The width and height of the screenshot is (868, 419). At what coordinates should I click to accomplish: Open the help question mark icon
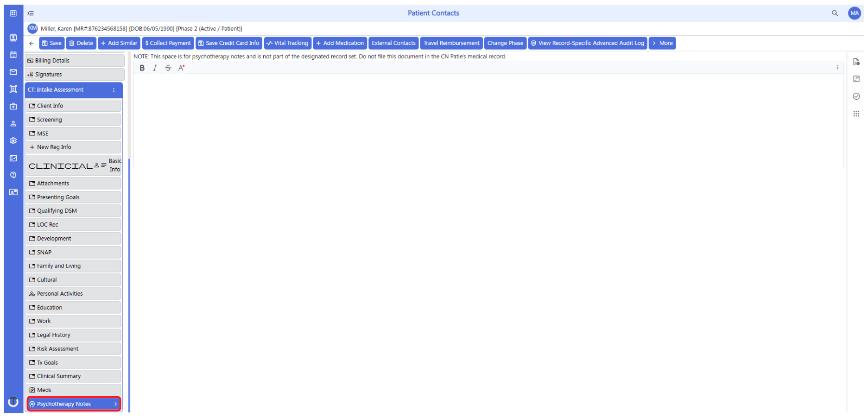[13, 175]
